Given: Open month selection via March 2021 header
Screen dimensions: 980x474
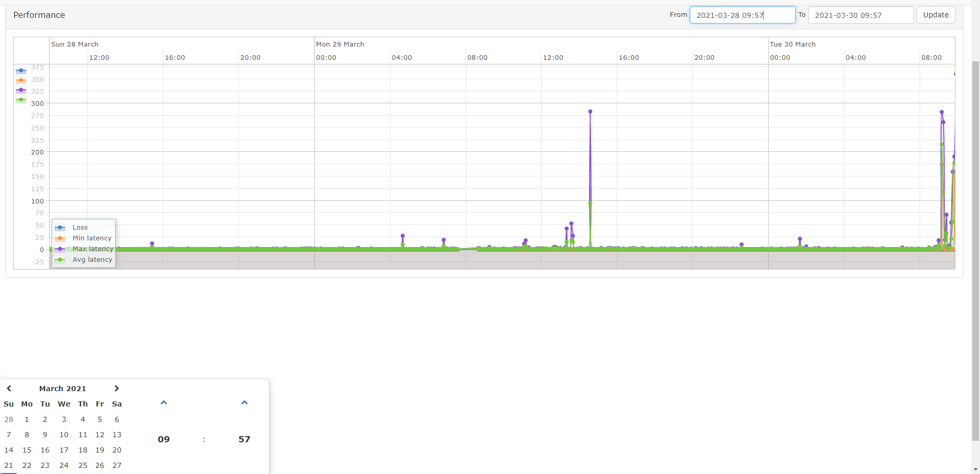Looking at the screenshot, I should pos(62,388).
